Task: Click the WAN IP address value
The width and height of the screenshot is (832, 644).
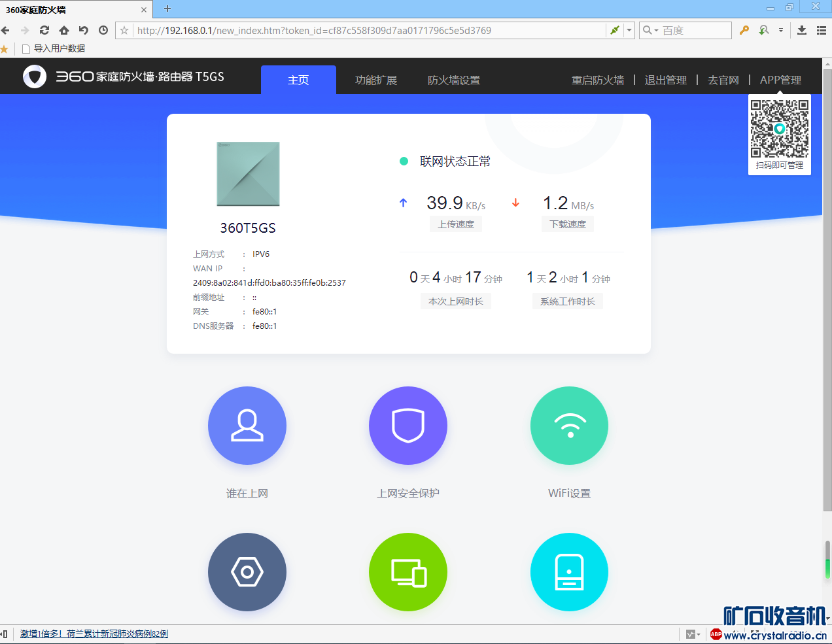Action: click(269, 283)
